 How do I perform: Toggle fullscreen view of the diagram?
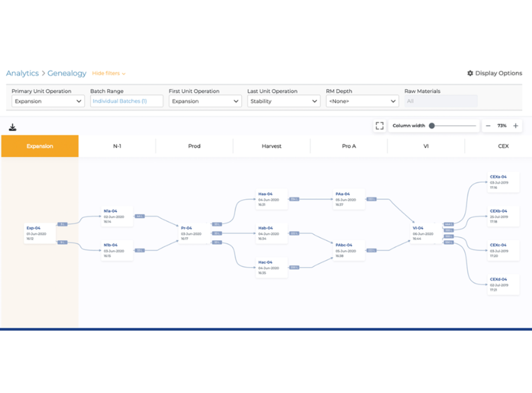(x=380, y=126)
